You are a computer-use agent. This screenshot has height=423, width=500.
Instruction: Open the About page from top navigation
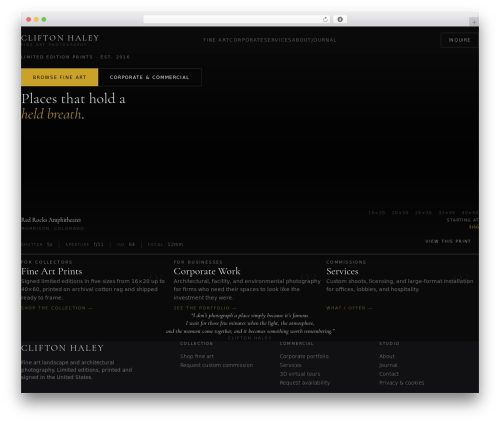[x=301, y=40]
